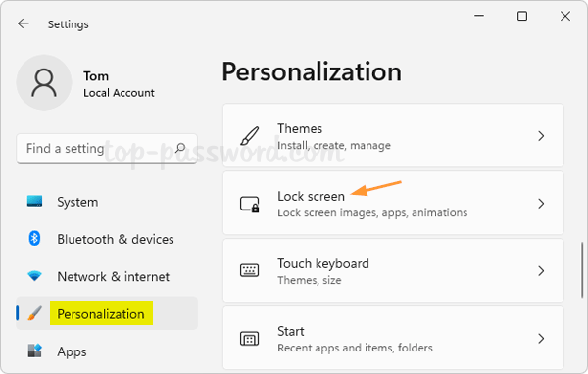Viewport: 588px width, 374px height.
Task: Click the Find a setting field
Action: tap(107, 149)
